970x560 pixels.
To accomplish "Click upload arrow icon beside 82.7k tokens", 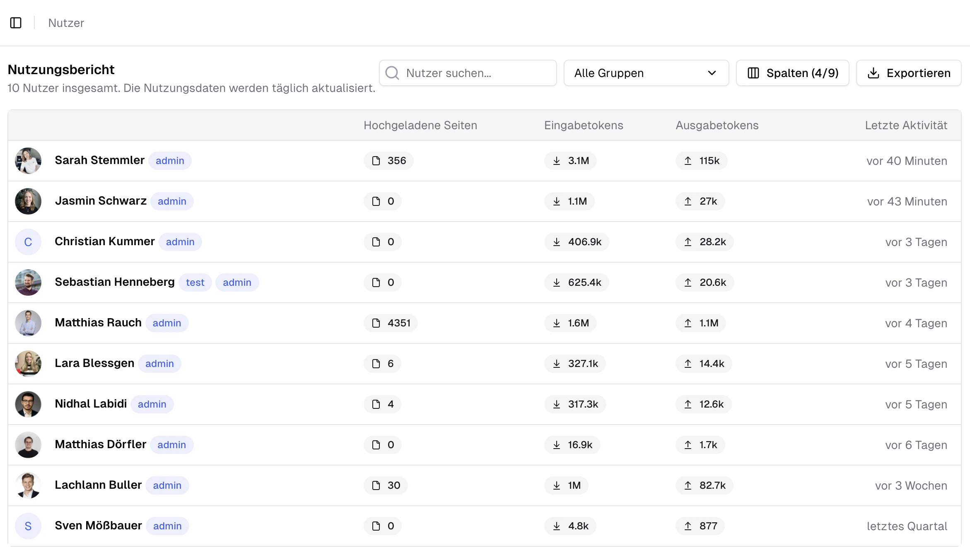I will coord(688,485).
